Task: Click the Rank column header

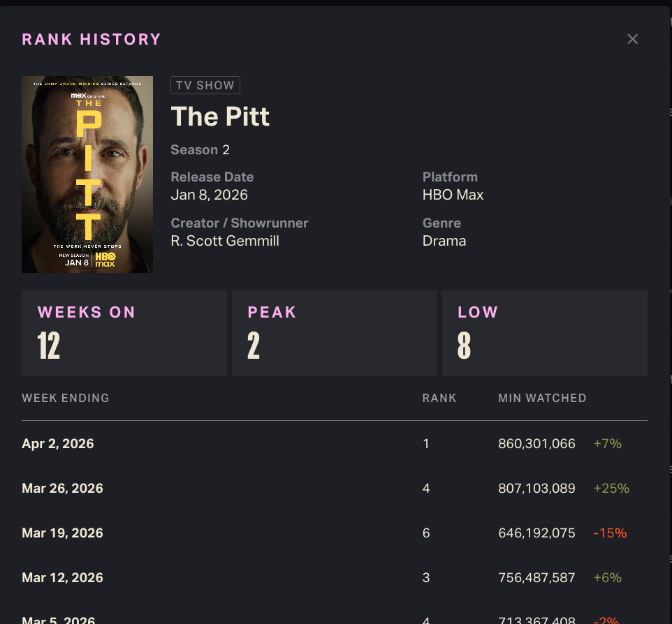Action: pyautogui.click(x=439, y=399)
